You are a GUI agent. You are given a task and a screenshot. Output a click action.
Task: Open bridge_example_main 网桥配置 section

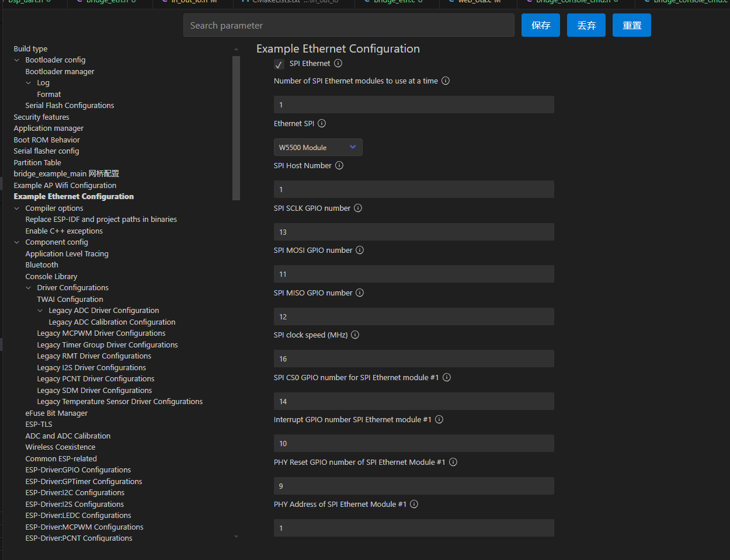pos(66,174)
